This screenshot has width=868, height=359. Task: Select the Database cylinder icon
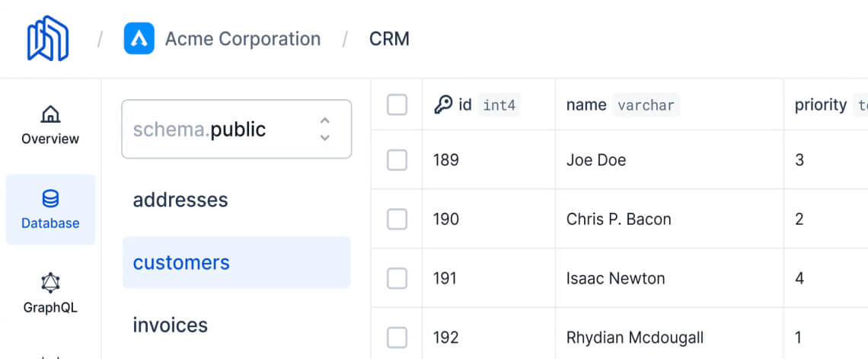click(x=50, y=200)
